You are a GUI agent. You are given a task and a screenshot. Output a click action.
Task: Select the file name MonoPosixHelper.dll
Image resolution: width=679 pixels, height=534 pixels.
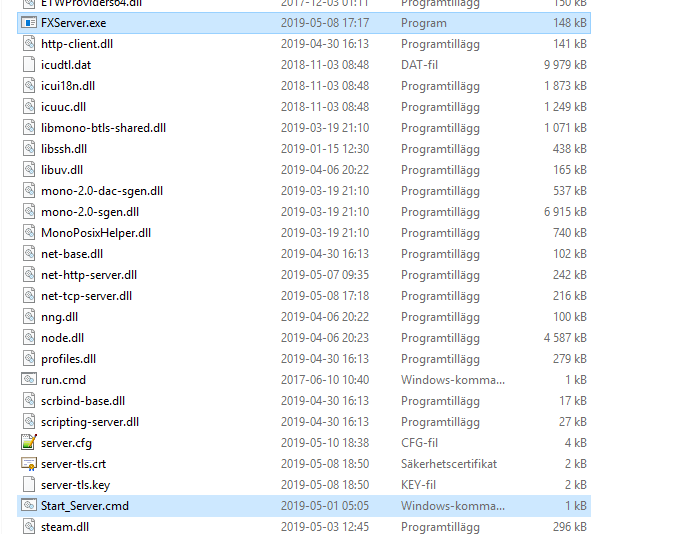pyautogui.click(x=96, y=233)
